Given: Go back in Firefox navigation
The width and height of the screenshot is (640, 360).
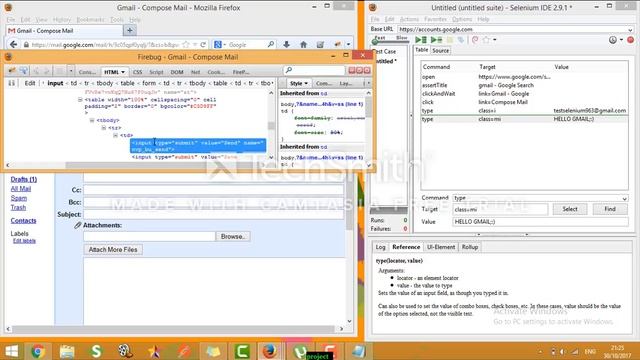Looking at the screenshot, I should coord(13,44).
